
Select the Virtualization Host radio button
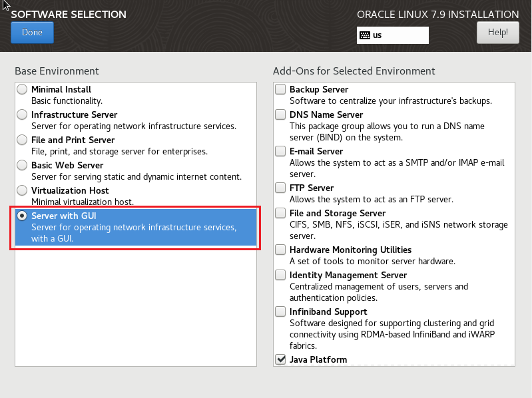pos(22,190)
